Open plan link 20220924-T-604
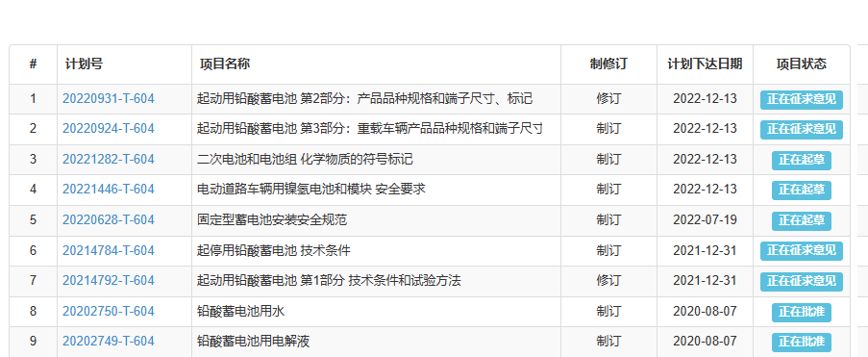 [109, 129]
